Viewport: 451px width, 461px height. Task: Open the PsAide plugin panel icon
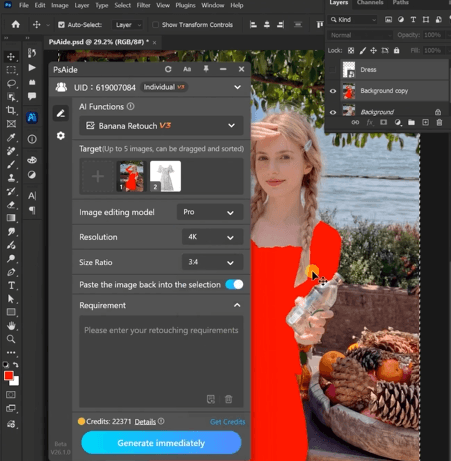point(32,117)
